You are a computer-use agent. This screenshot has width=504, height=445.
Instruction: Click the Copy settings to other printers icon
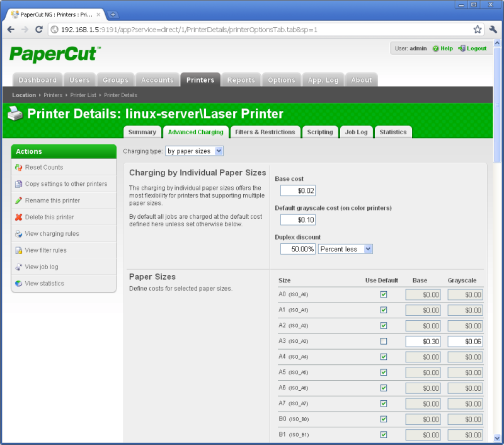18,184
